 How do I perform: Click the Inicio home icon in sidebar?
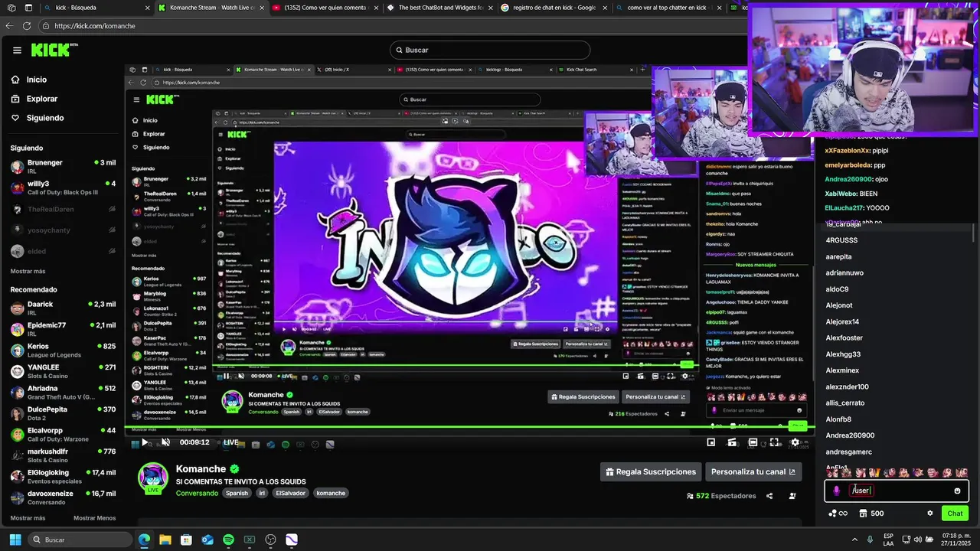tap(15, 80)
